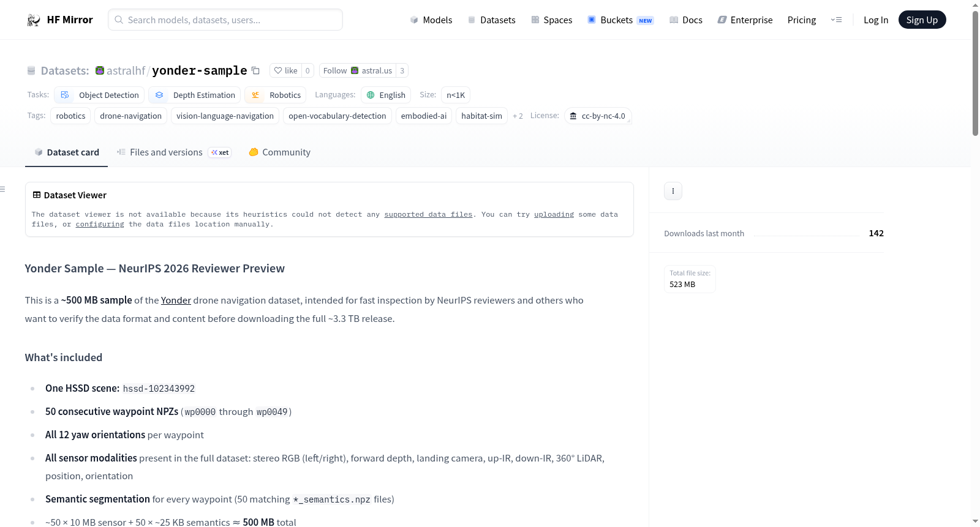
Task: Select the n<1K size tag
Action: [456, 95]
